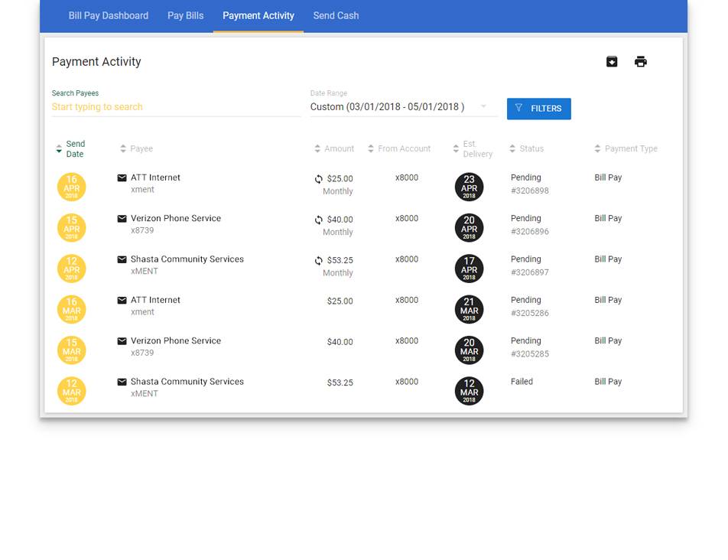Go to the Send Cash tab
The image size is (728, 560).
tap(336, 16)
